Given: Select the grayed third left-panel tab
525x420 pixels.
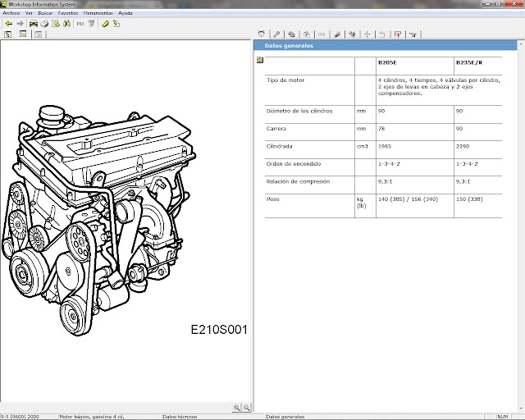Looking at the screenshot, I should [x=39, y=34].
